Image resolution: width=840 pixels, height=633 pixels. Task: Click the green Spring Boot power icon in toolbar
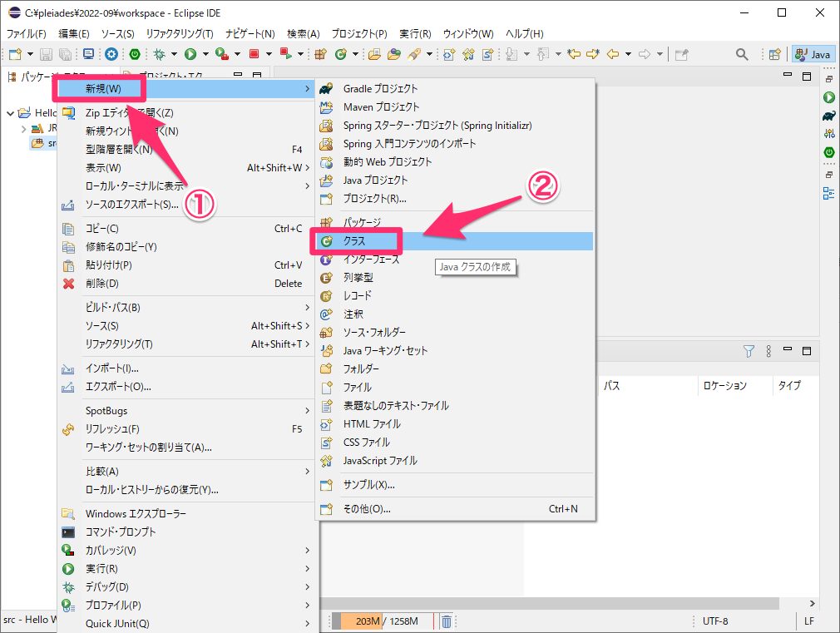pos(135,54)
